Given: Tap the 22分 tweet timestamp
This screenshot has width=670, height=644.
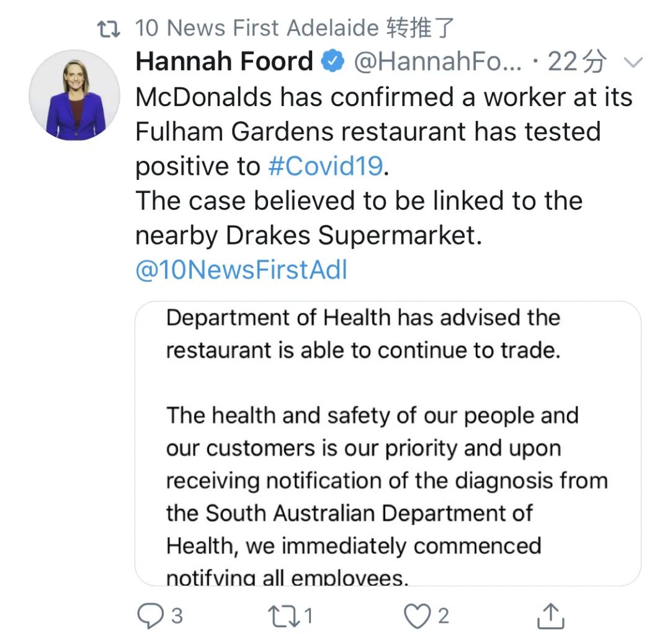Looking at the screenshot, I should (577, 61).
